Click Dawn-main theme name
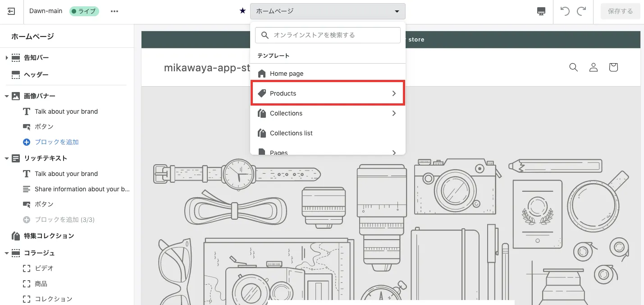 [x=46, y=11]
